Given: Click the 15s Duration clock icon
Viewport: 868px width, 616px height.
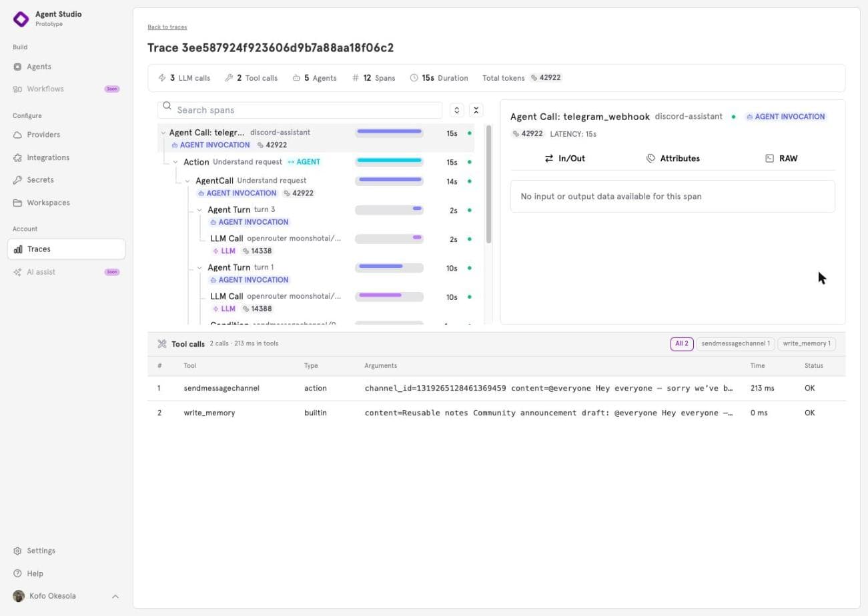Looking at the screenshot, I should tap(414, 78).
